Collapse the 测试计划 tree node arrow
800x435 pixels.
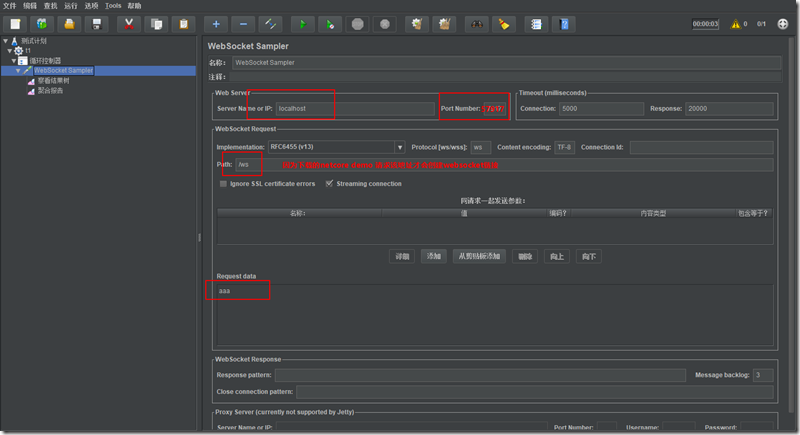[6, 41]
